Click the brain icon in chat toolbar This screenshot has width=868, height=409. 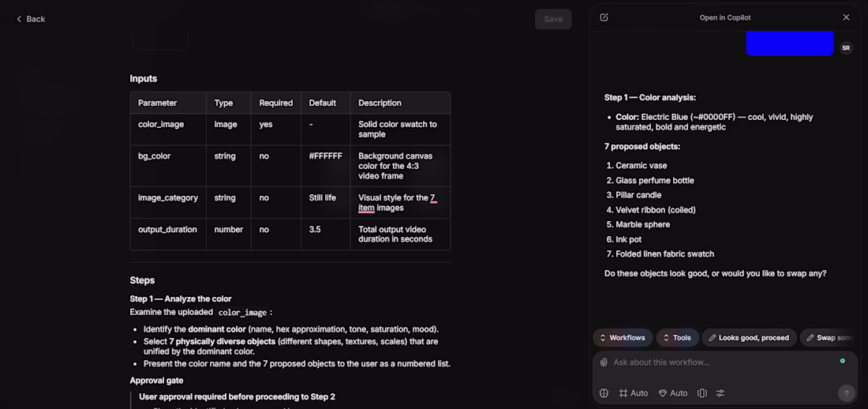(x=604, y=393)
